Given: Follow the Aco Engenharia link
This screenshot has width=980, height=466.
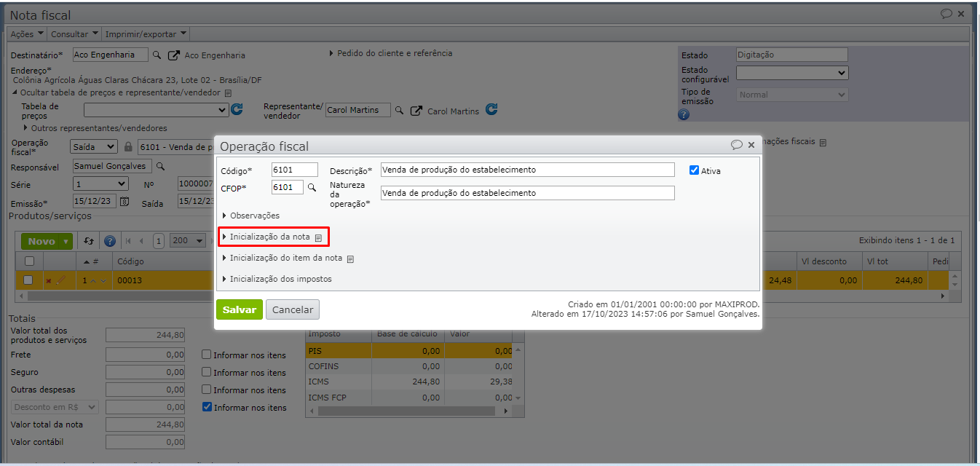Looking at the screenshot, I should click(215, 55).
